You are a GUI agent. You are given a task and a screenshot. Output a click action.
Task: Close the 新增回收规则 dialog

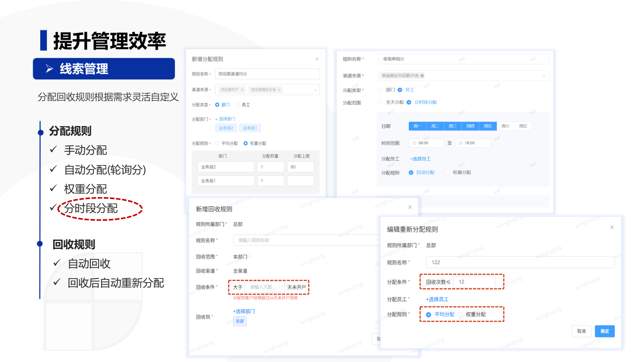410,207
